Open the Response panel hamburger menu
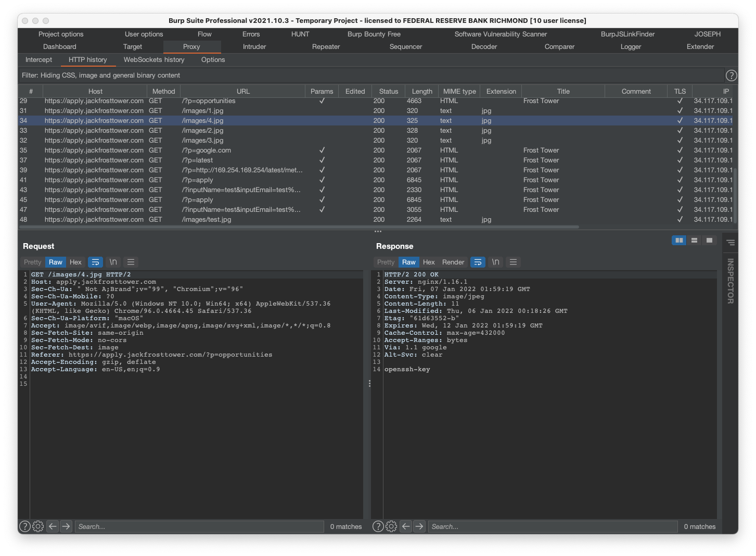Viewport: 756px width, 556px height. (513, 262)
